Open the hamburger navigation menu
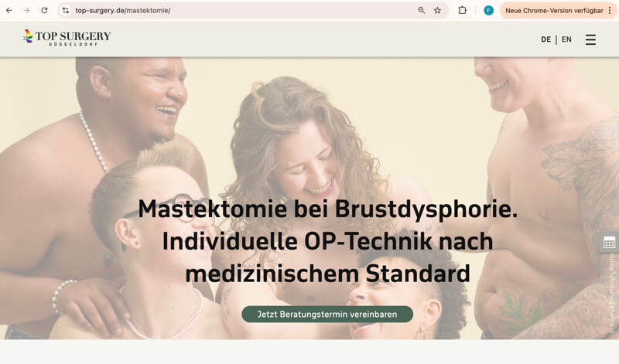Viewport: 619px width, 364px height. coord(590,39)
